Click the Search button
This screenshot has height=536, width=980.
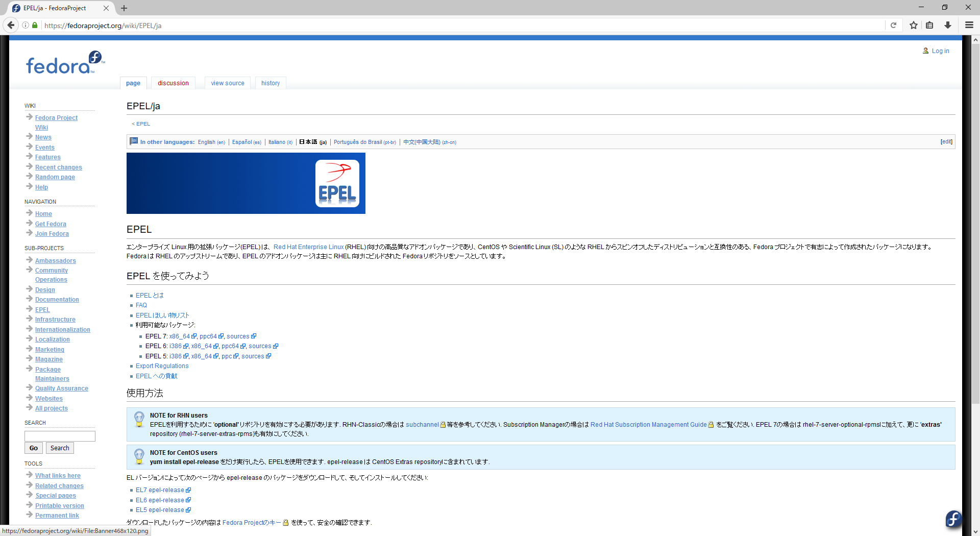(x=60, y=448)
